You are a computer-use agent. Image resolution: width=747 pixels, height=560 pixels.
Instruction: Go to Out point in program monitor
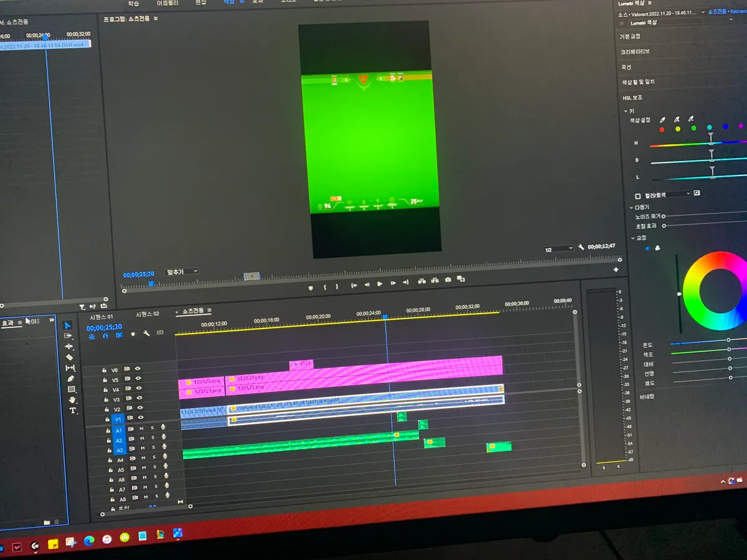tap(406, 282)
